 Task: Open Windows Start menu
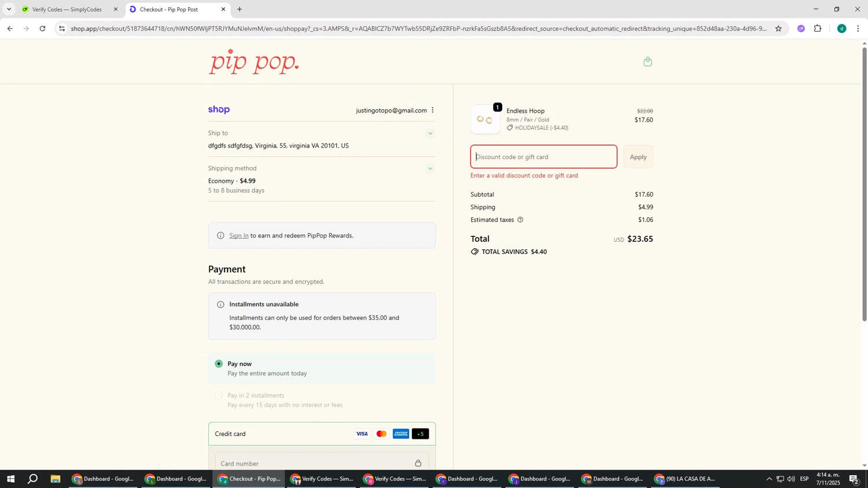[x=10, y=479]
